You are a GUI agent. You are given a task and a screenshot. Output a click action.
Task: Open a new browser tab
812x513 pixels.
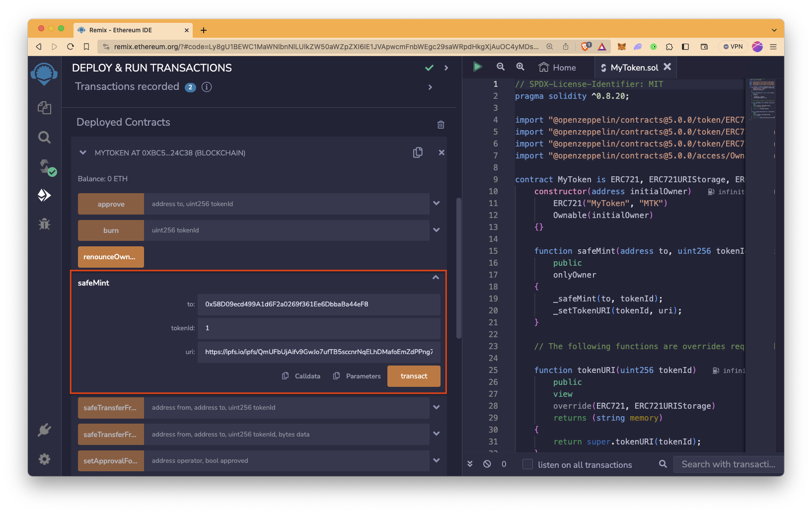coord(204,30)
